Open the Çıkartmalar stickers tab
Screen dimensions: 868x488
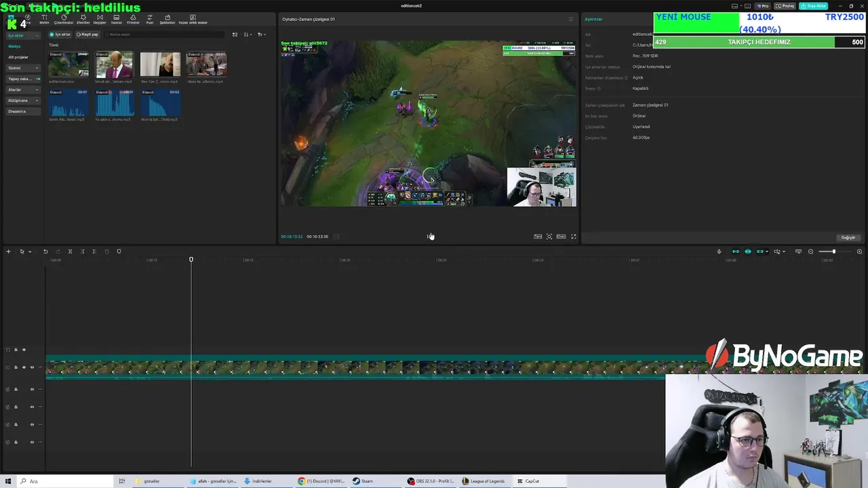64,19
